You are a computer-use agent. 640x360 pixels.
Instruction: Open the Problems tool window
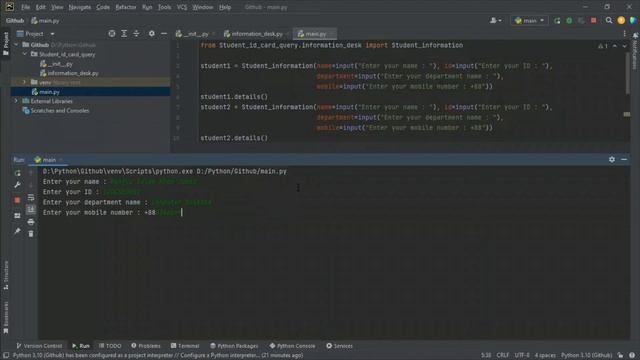146,346
